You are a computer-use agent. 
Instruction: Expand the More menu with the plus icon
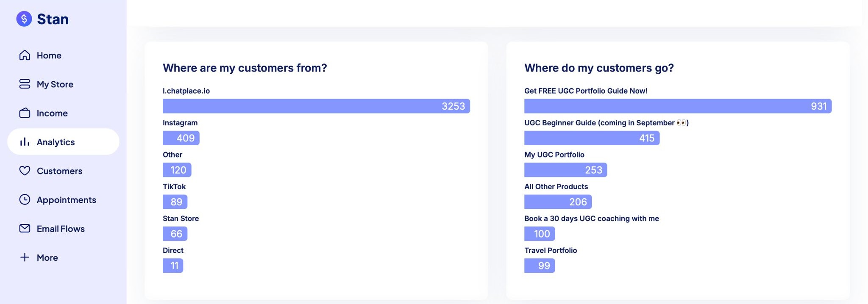click(25, 257)
